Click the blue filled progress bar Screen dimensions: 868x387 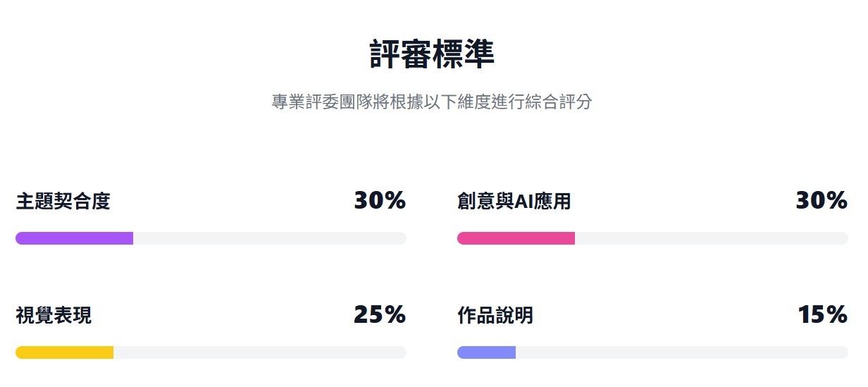(x=486, y=352)
